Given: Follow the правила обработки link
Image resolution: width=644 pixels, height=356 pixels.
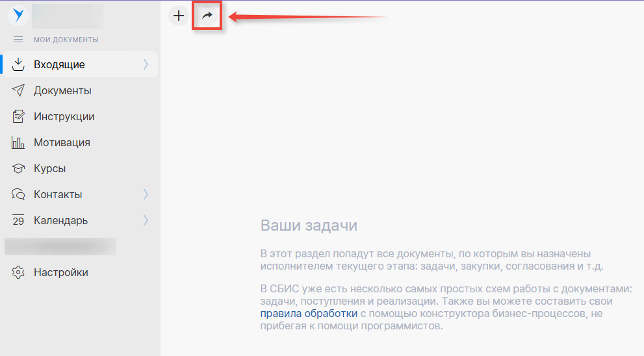Looking at the screenshot, I should coord(309,314).
